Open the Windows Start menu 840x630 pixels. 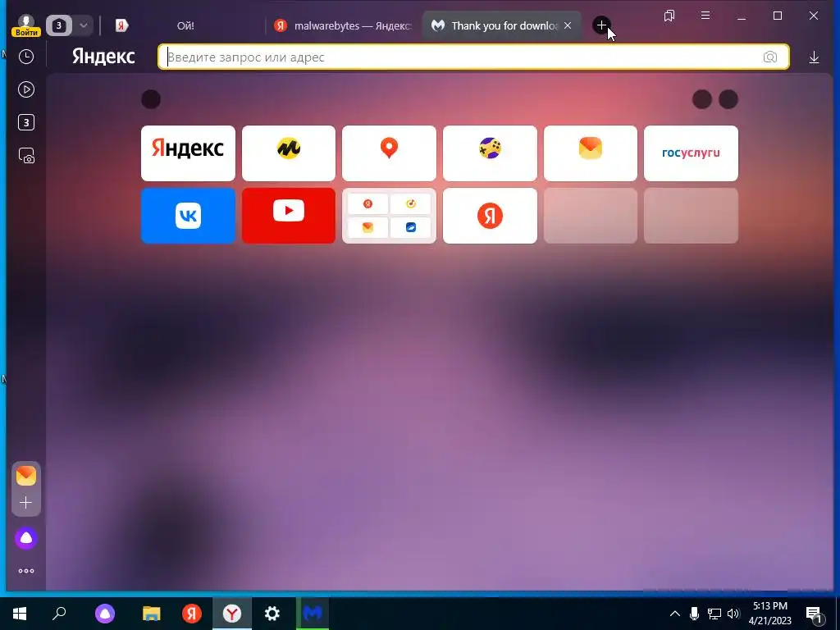(20, 614)
